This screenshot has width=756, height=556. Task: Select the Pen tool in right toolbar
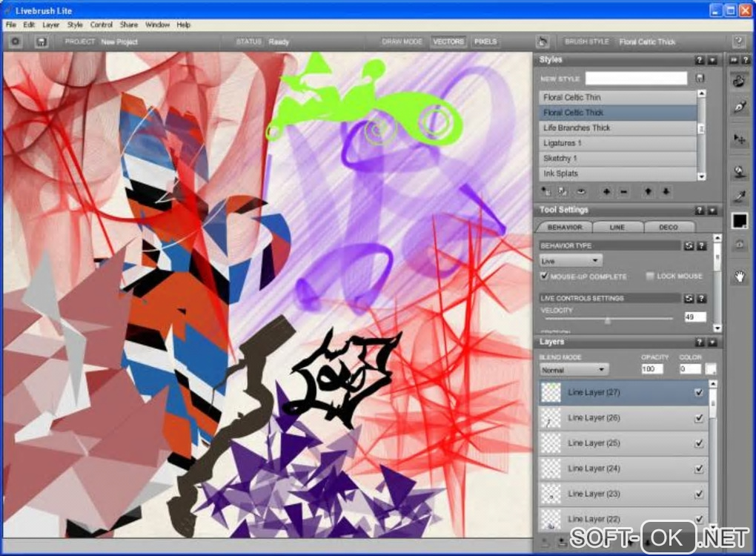[x=739, y=107]
